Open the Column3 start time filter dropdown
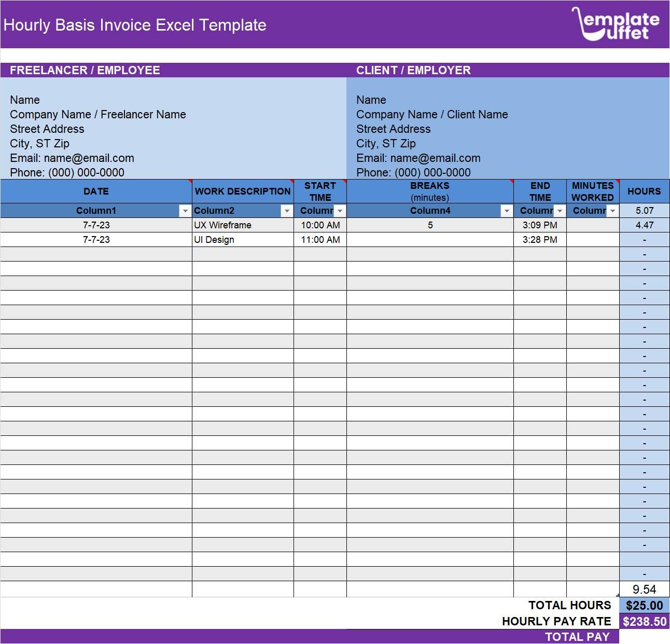 [339, 211]
